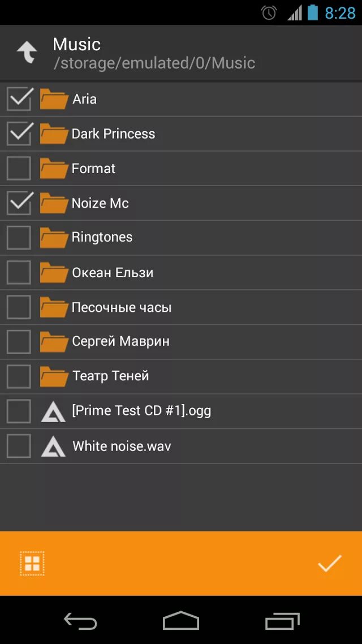The width and height of the screenshot is (362, 644).
Task: Uncheck the Noize Mc checkbox
Action: click(x=19, y=203)
